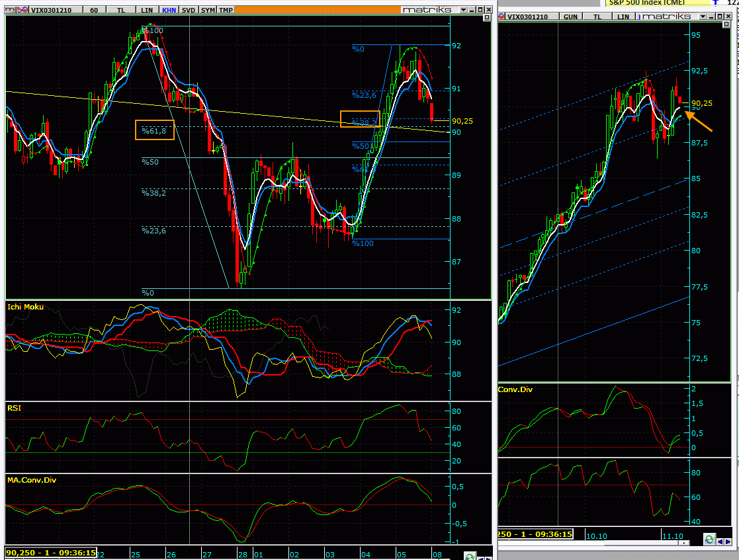Toggle the TL button in the right chart
This screenshot has height=560, width=739.
click(x=597, y=17)
